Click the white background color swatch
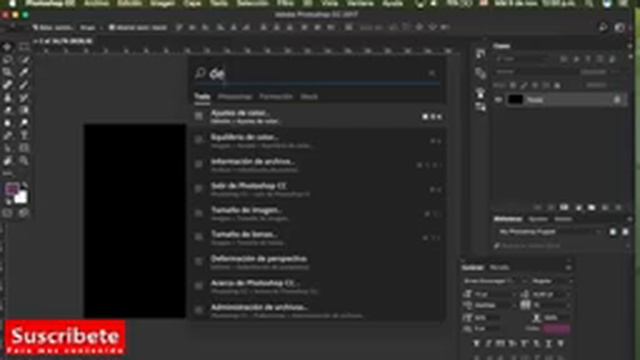This screenshot has width=640, height=360. coord(21,198)
